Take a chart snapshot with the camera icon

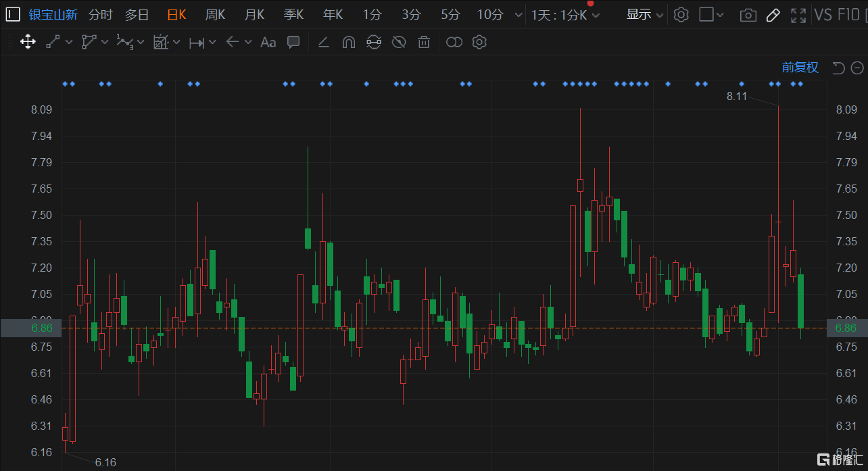748,15
